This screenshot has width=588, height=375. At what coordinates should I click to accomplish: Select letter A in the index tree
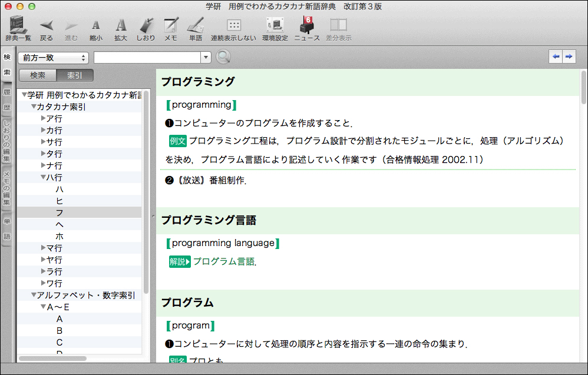pyautogui.click(x=60, y=319)
